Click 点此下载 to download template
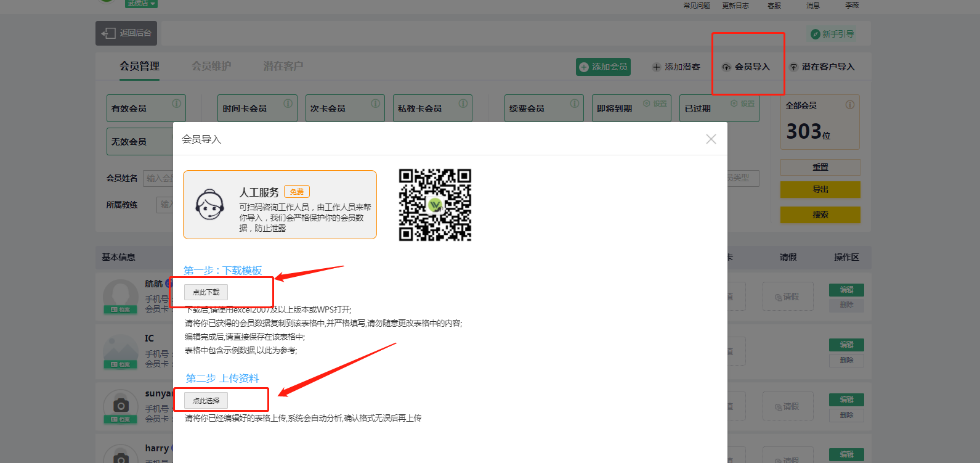 click(x=206, y=292)
